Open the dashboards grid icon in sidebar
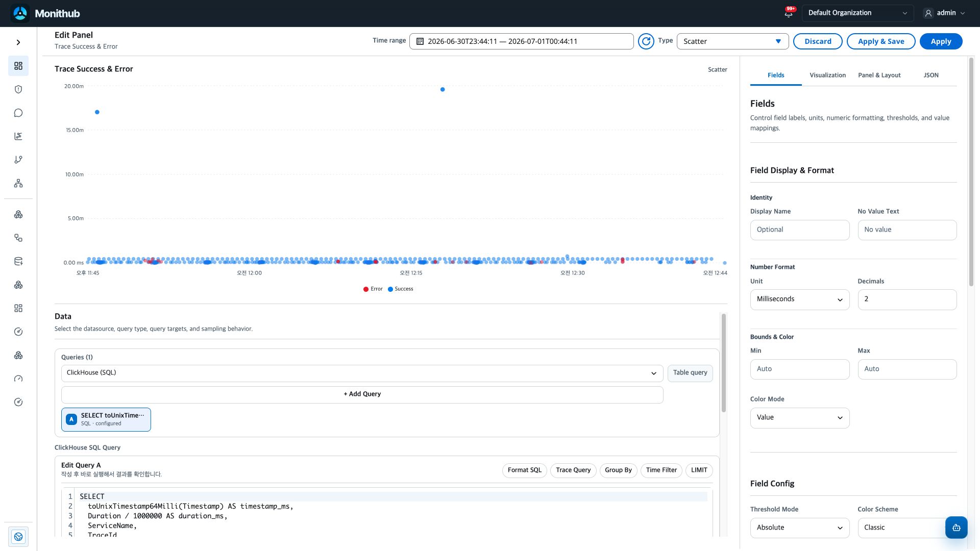Viewport: 980px width, 551px height. tap(18, 66)
